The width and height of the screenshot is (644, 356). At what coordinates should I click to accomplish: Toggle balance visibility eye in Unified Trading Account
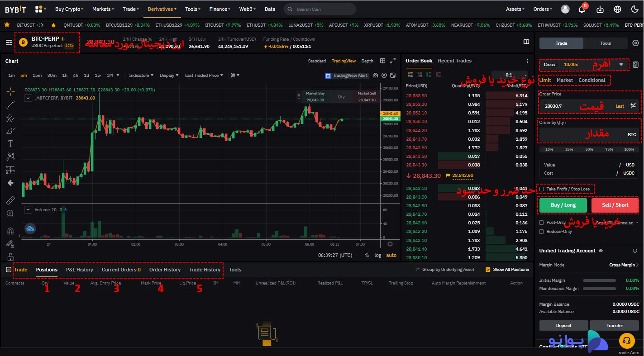pyautogui.click(x=601, y=251)
